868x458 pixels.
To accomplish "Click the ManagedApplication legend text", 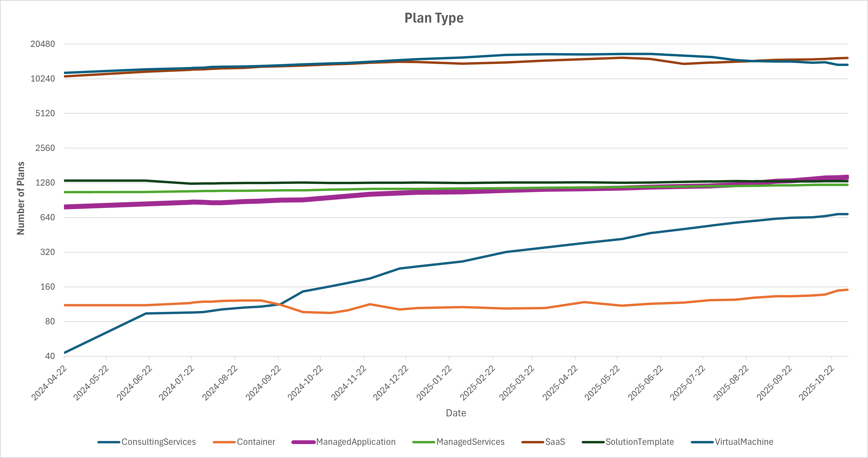I will [x=356, y=442].
